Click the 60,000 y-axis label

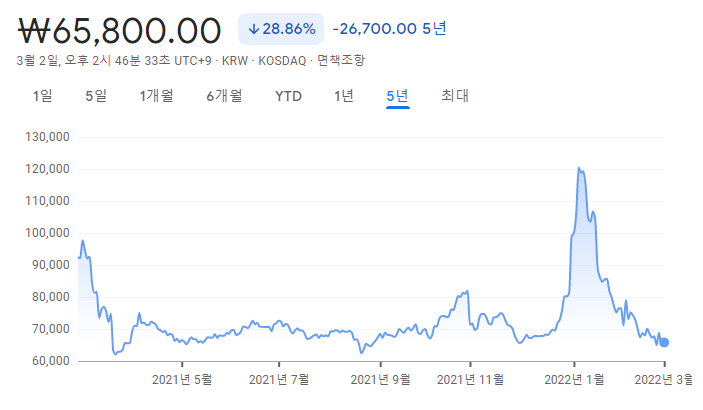click(x=51, y=361)
